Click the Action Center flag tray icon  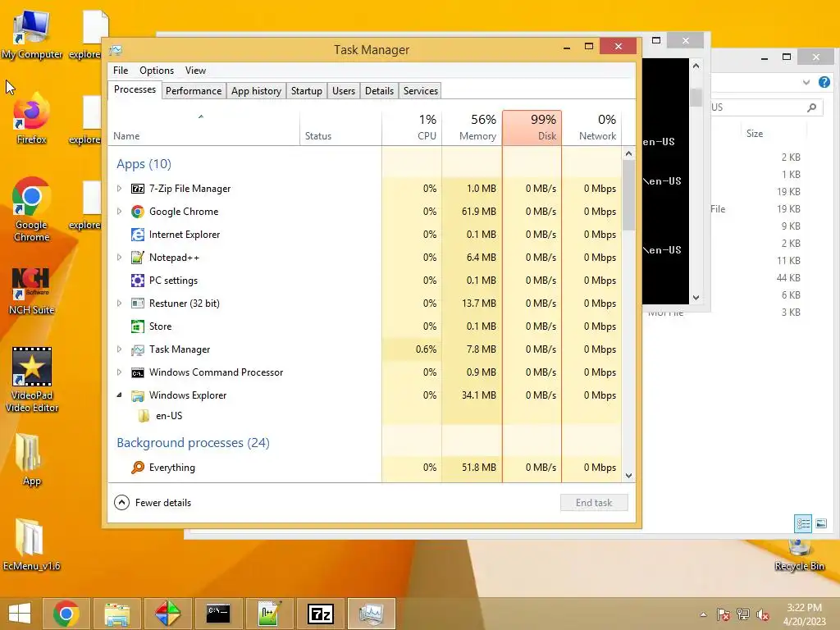[724, 614]
